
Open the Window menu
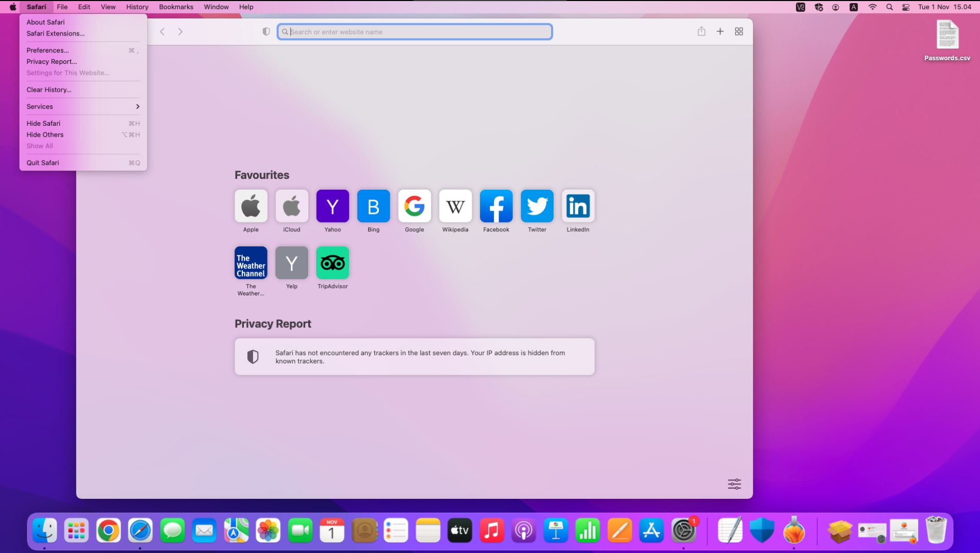point(216,7)
